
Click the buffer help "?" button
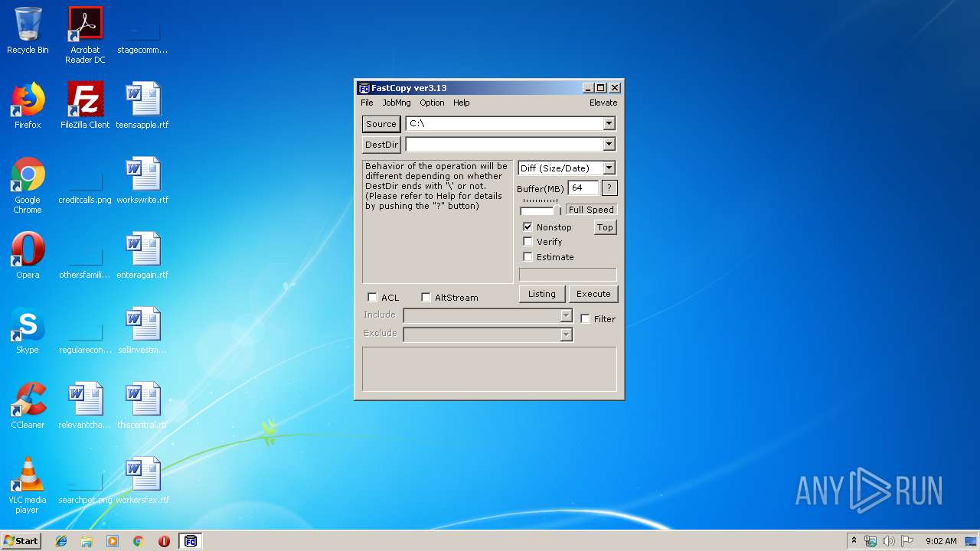pyautogui.click(x=609, y=187)
